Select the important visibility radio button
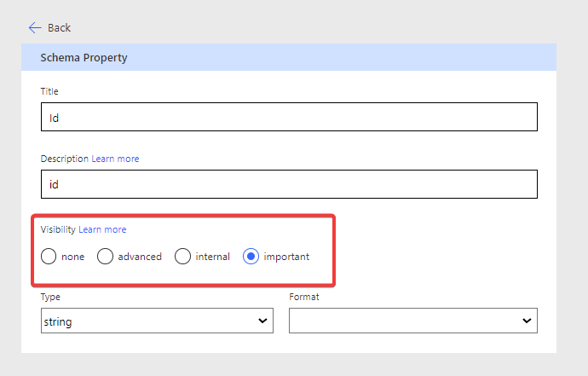This screenshot has height=376, width=588. 251,257
